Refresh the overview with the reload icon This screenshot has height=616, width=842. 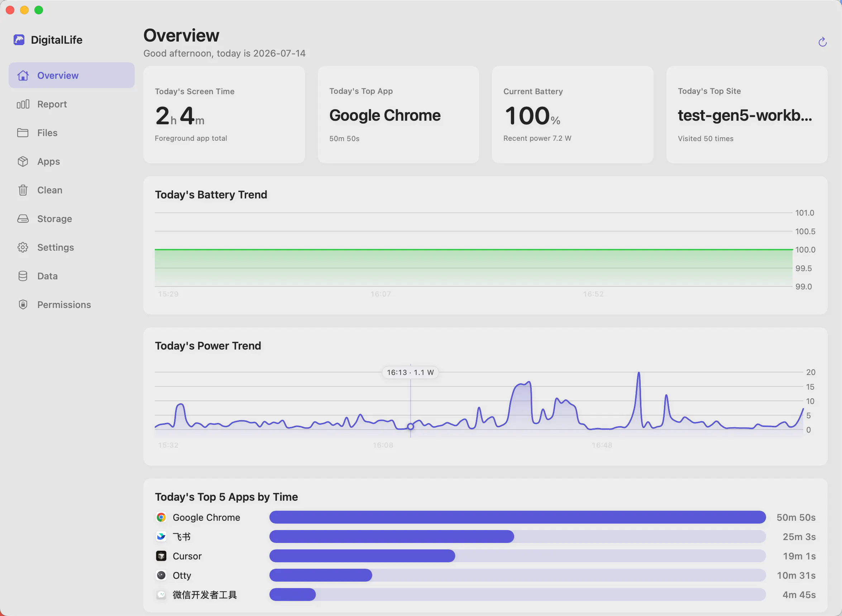click(823, 42)
